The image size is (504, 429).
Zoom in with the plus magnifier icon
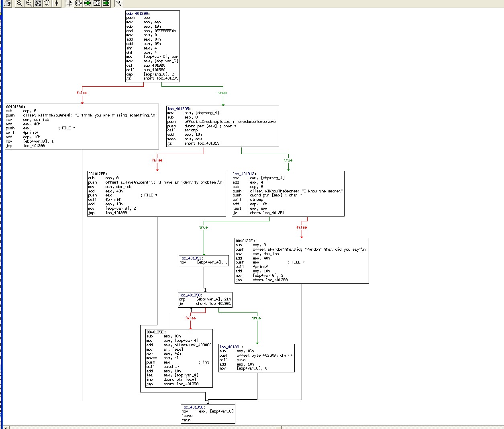coord(20,3)
